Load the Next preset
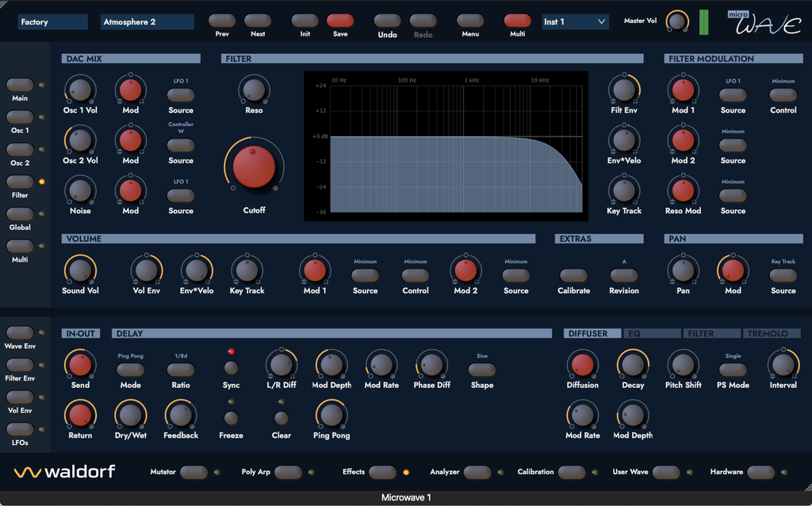This screenshot has height=506, width=812. 258,21
